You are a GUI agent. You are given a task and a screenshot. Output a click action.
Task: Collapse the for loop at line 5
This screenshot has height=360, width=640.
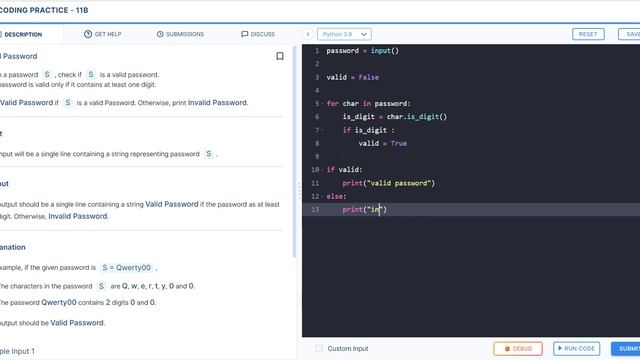[x=322, y=104]
